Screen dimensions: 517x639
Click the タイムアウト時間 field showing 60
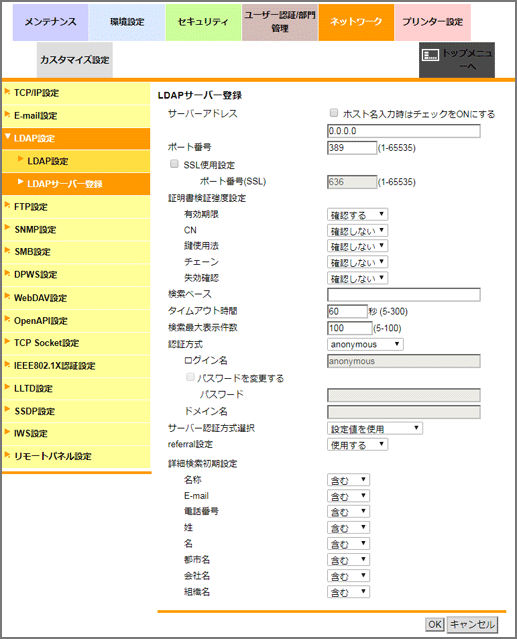click(x=348, y=311)
